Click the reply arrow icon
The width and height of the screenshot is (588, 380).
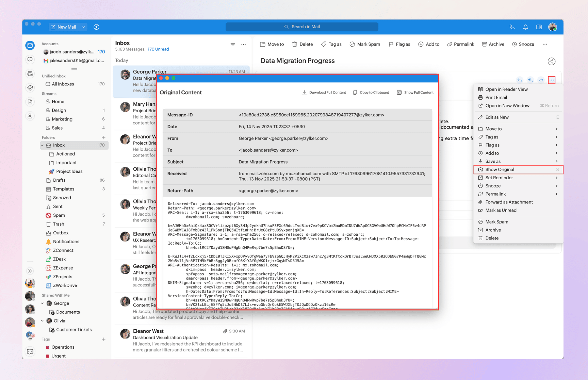[x=520, y=80]
